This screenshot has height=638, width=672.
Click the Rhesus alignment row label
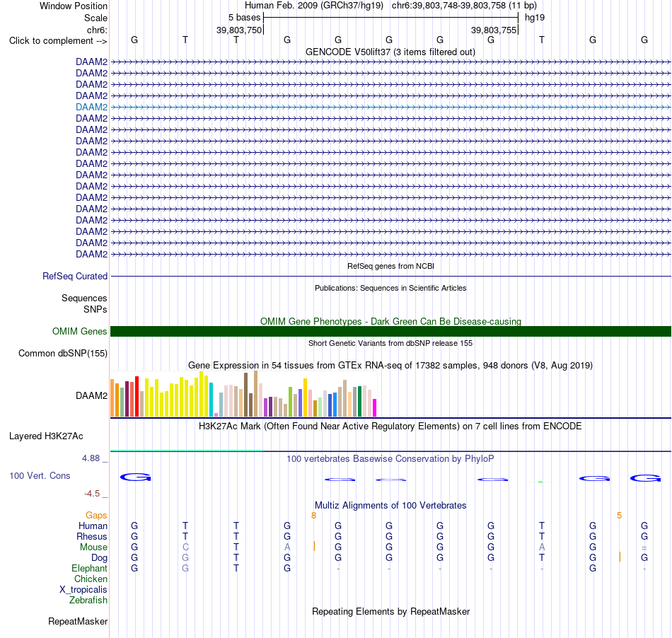pyautogui.click(x=92, y=536)
